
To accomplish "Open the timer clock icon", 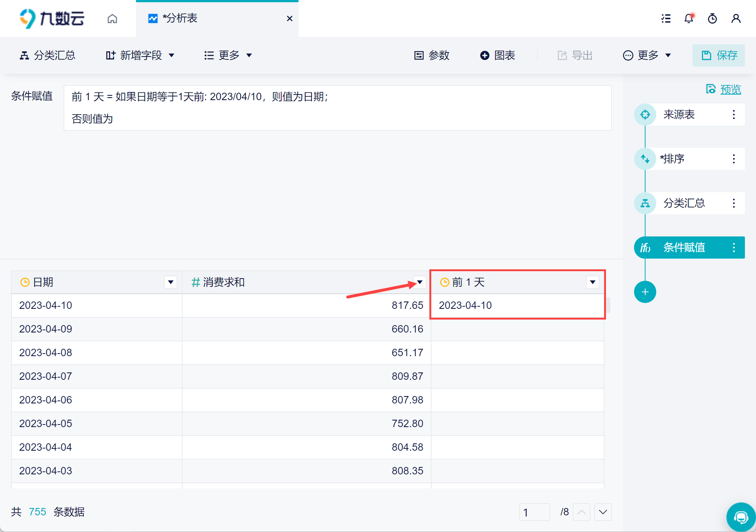I will coord(712,18).
